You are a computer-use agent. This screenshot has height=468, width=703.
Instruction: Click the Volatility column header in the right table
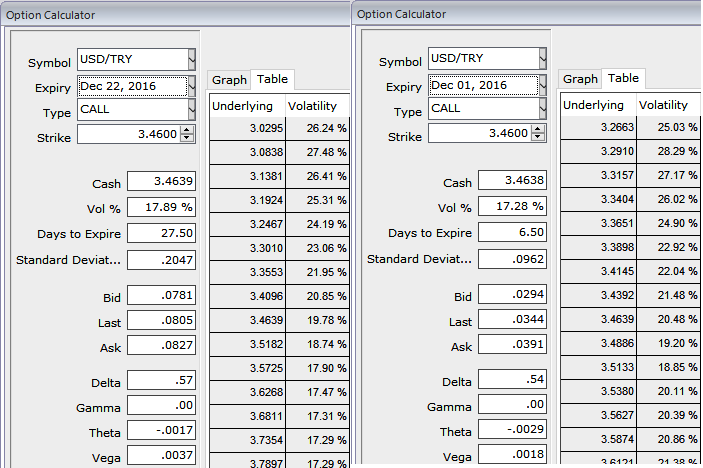(x=664, y=105)
